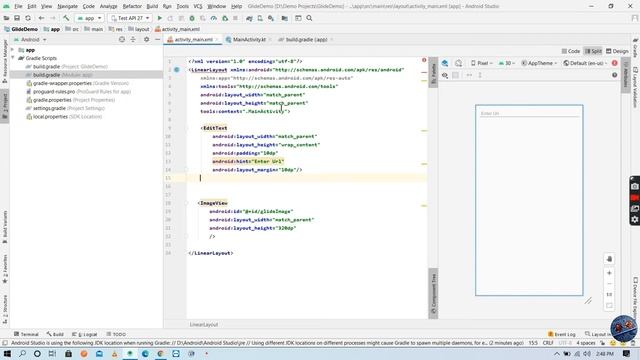Run the app with the green play icon

[x=160, y=18]
